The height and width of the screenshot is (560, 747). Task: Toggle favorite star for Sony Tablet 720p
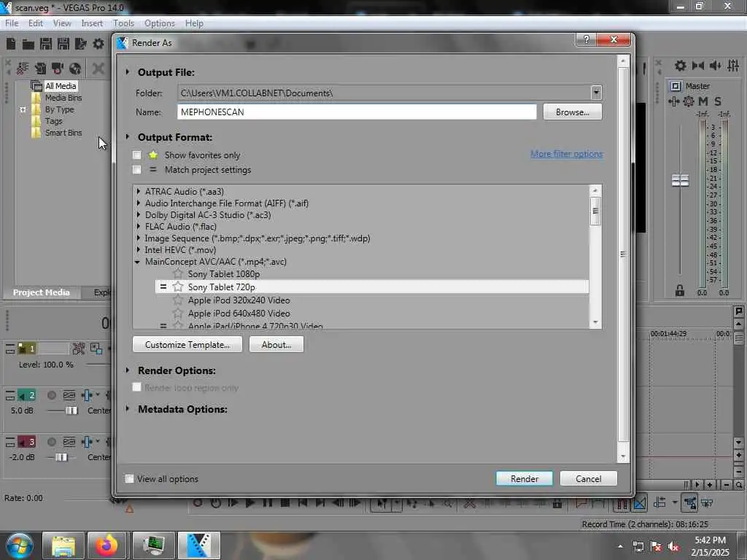[x=178, y=287]
